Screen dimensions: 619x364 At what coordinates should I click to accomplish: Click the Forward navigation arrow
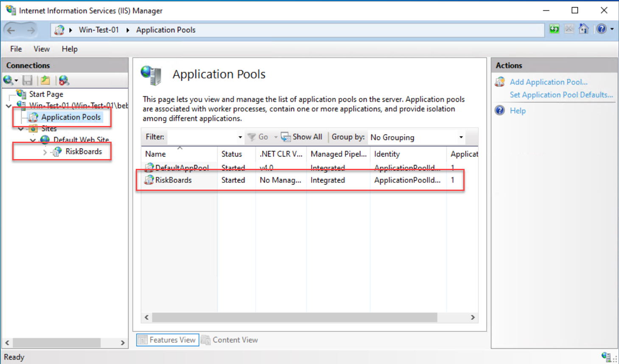[x=31, y=30]
